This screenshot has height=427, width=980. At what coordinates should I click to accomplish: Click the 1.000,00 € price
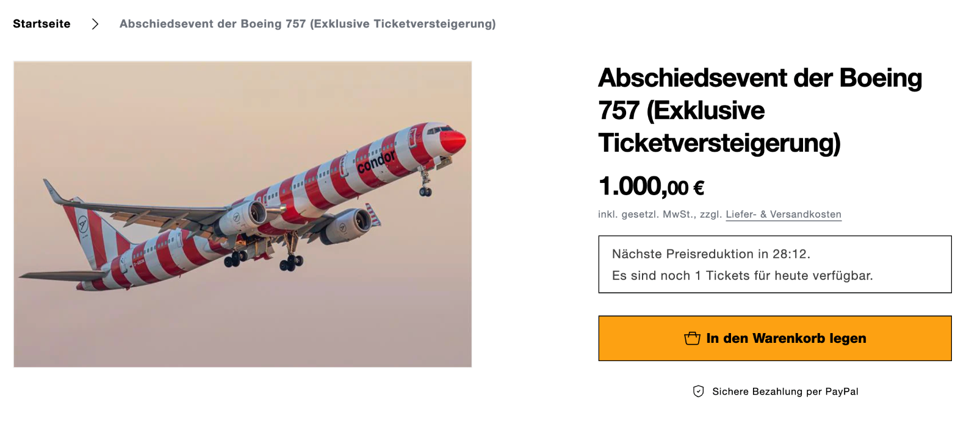click(651, 187)
